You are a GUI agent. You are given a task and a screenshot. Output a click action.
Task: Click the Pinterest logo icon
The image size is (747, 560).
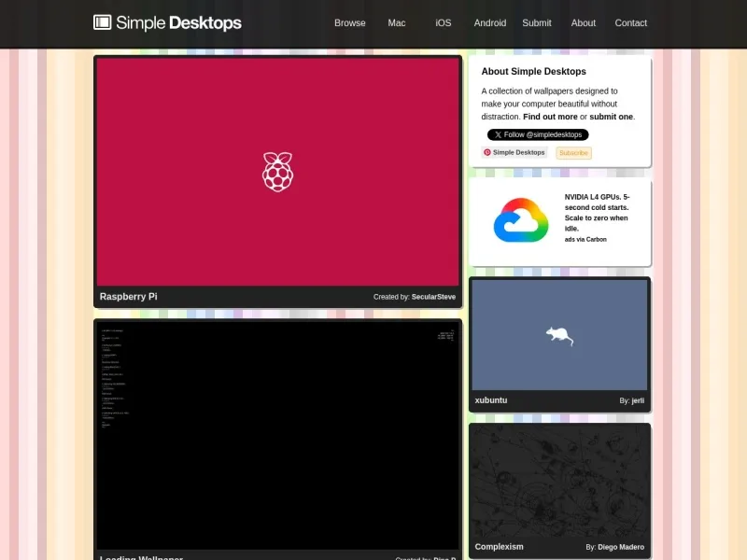pyautogui.click(x=486, y=152)
